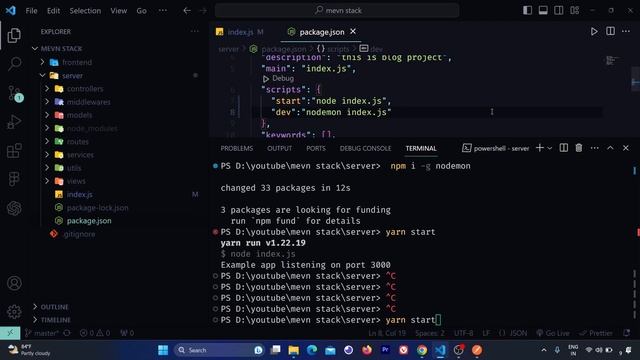640x360 pixels.
Task: Split the editor to the right
Action: pyautogui.click(x=610, y=31)
